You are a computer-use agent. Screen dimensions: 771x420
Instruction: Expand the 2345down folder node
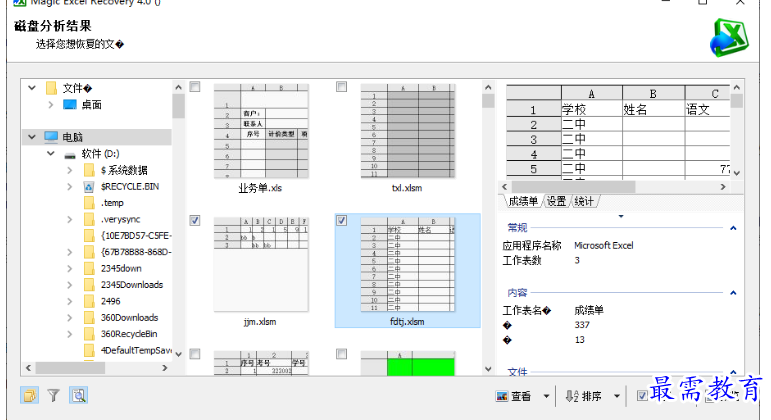pyautogui.click(x=70, y=269)
